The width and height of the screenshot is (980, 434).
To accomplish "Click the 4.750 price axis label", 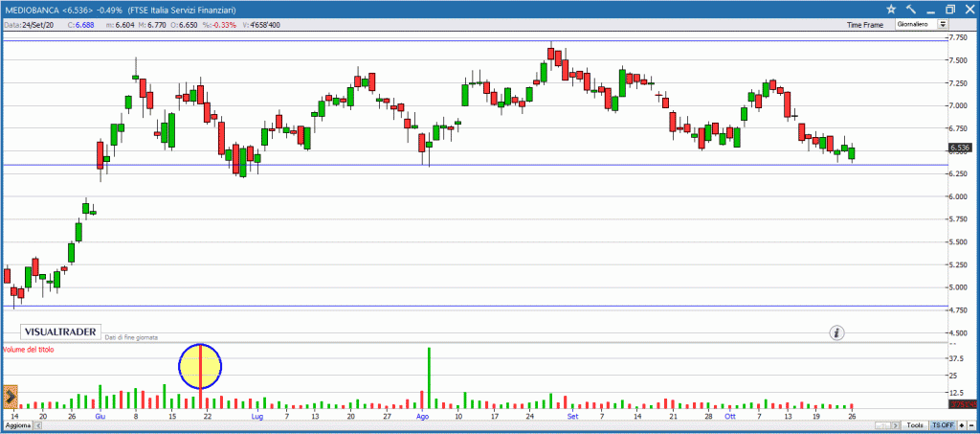I will [959, 310].
